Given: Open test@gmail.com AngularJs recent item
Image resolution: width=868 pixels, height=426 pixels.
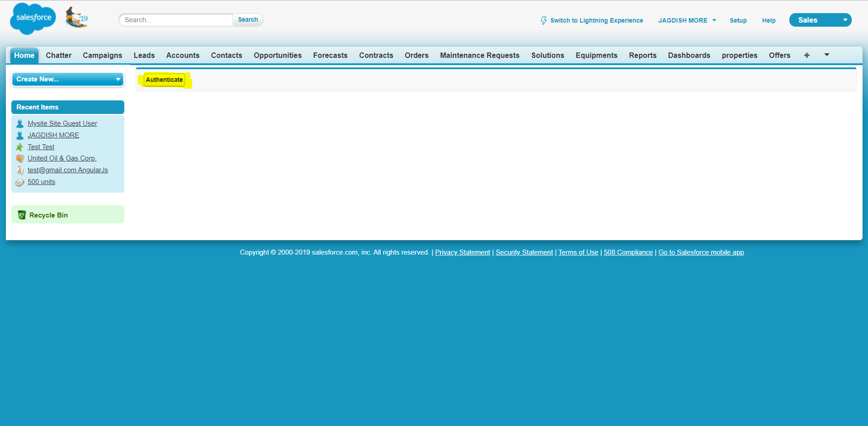Looking at the screenshot, I should coord(68,170).
